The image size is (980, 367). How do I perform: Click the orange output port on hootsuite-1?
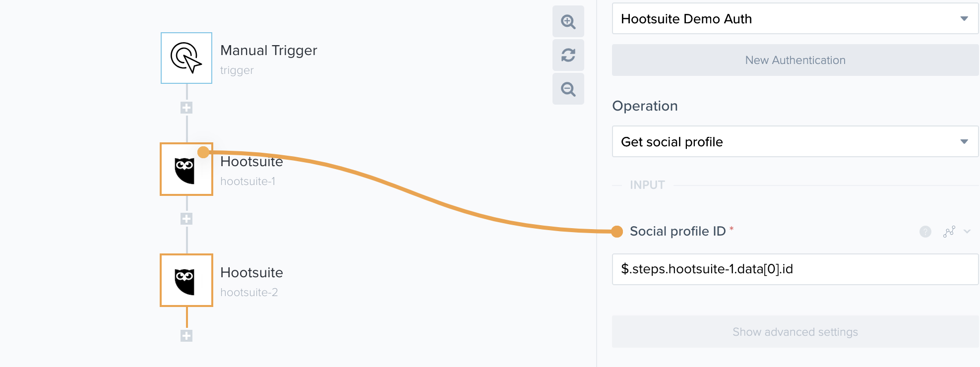(x=203, y=151)
